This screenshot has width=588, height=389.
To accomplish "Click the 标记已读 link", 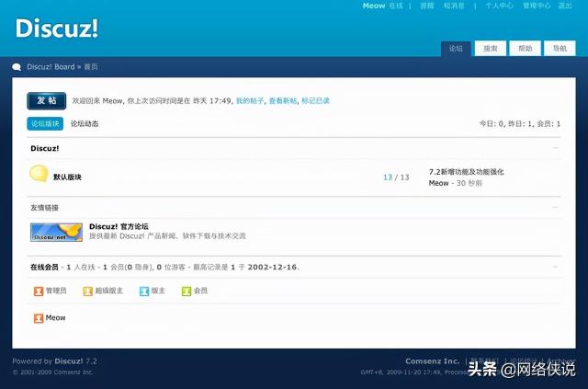I will coord(316,100).
